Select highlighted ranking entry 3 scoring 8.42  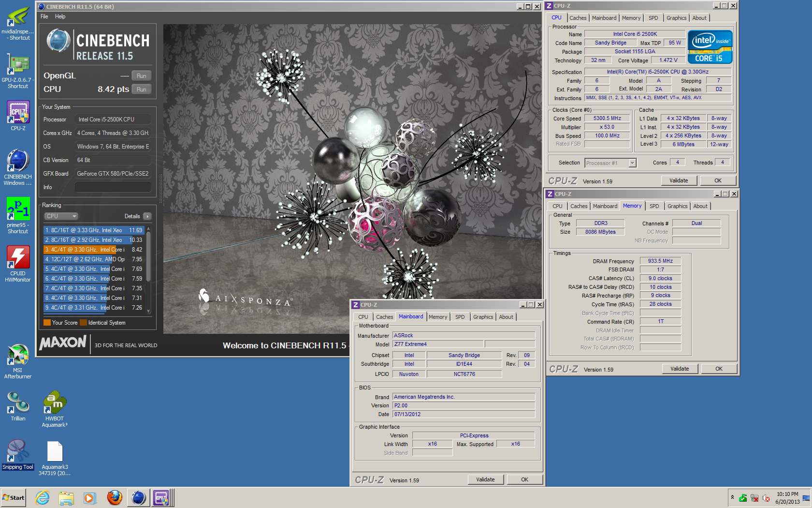(x=94, y=250)
